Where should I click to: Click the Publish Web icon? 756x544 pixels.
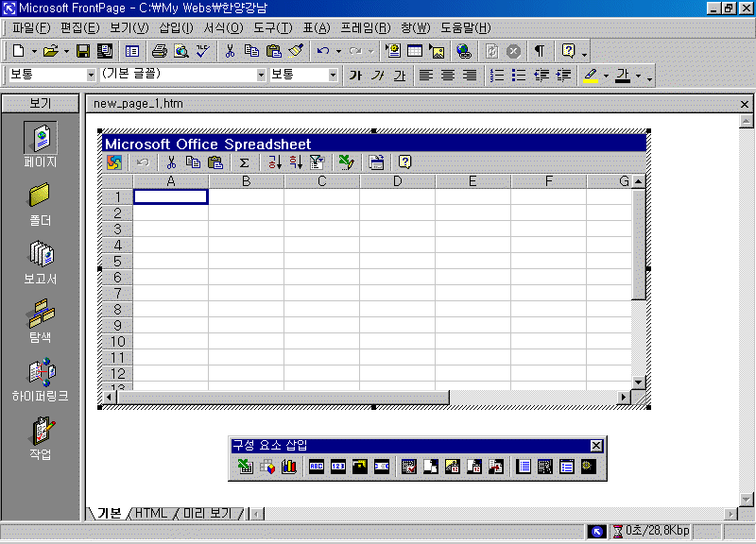click(105, 51)
